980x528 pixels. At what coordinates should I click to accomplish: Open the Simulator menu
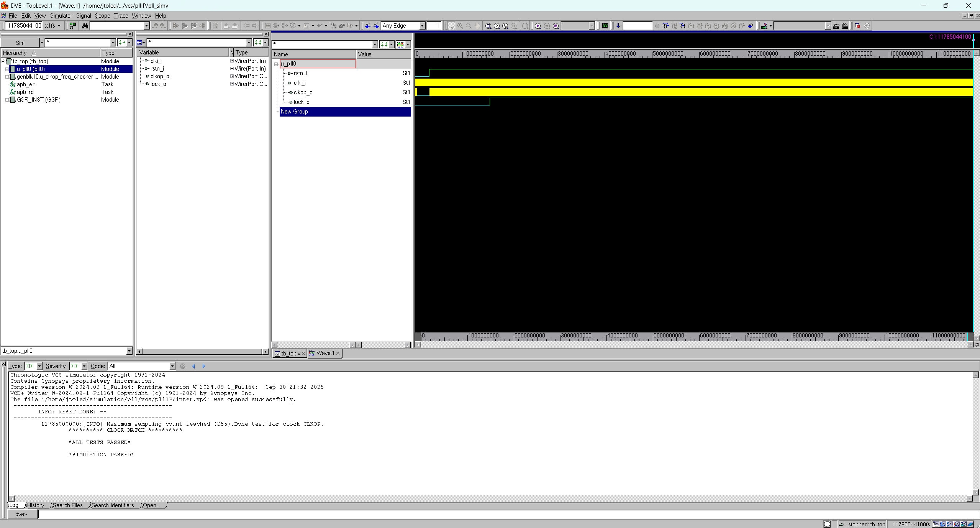(61, 16)
